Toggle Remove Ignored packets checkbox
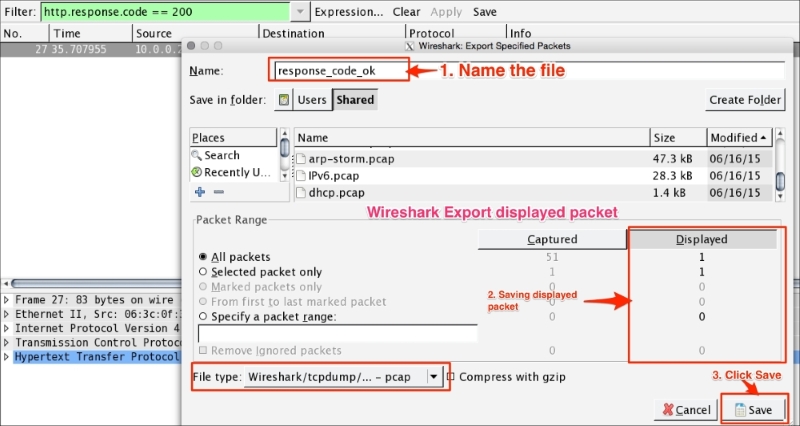The image size is (800, 426). [x=203, y=350]
